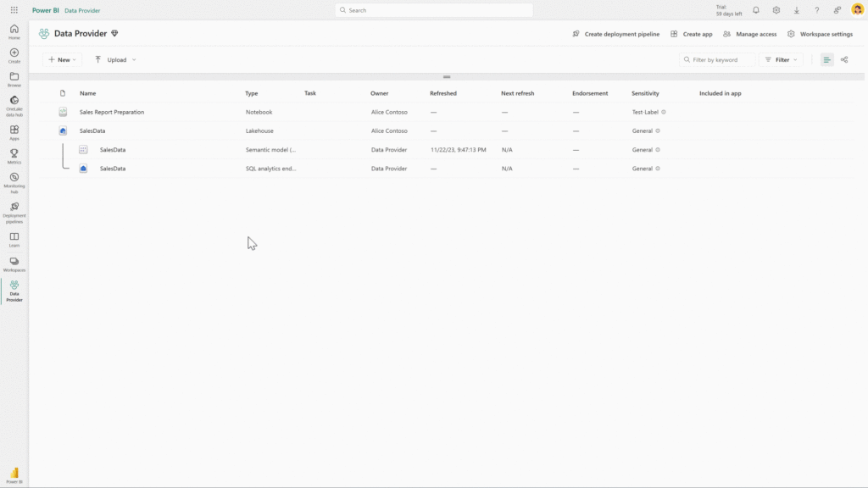Click the notebook icon beside Sales Report Preparation
This screenshot has width=868, height=488.
tap(62, 111)
